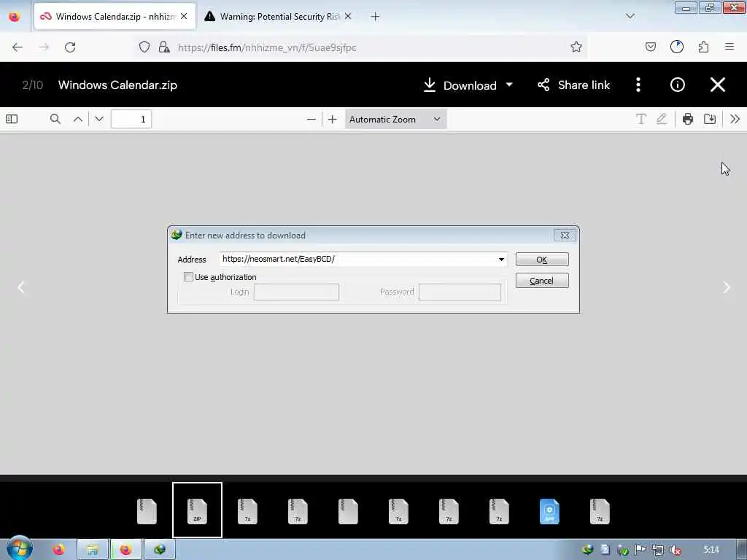Show file info with the circled i icon
This screenshot has height=560, width=747.
[x=678, y=85]
